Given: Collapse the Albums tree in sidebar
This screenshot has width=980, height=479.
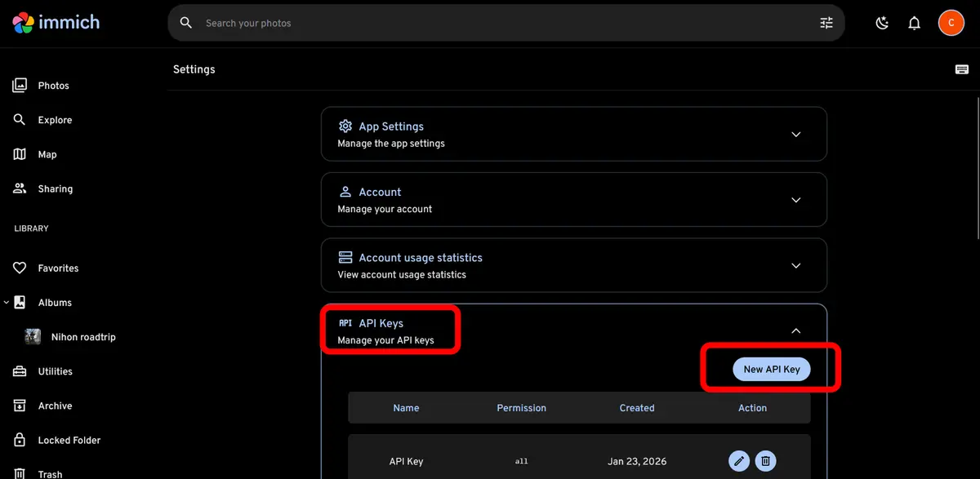Looking at the screenshot, I should [x=7, y=303].
